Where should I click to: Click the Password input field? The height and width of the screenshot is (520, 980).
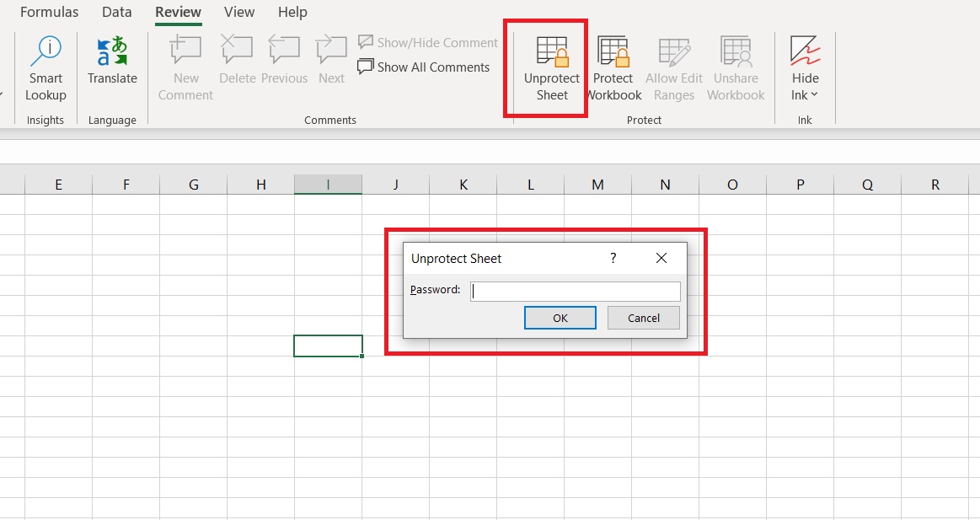click(575, 292)
